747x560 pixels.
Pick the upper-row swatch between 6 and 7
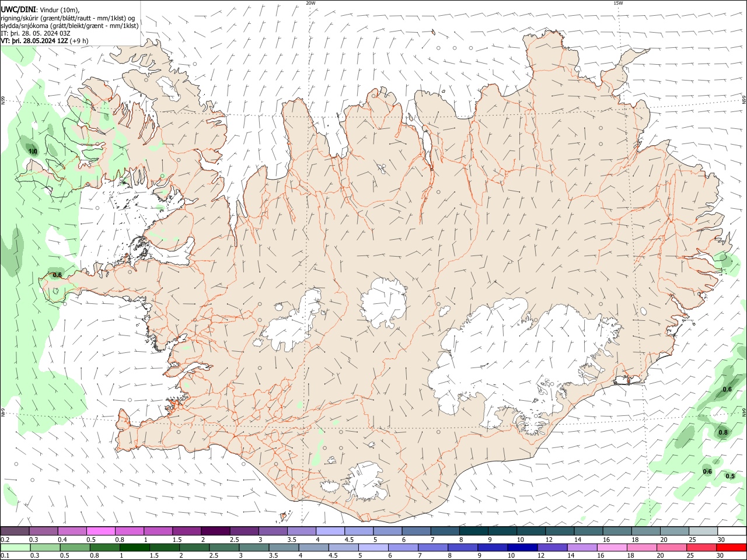click(416, 531)
